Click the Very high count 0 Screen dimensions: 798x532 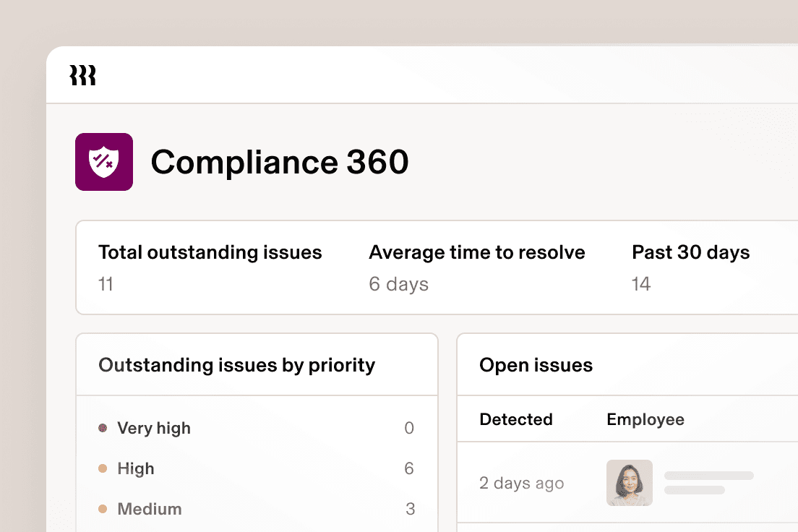(409, 428)
